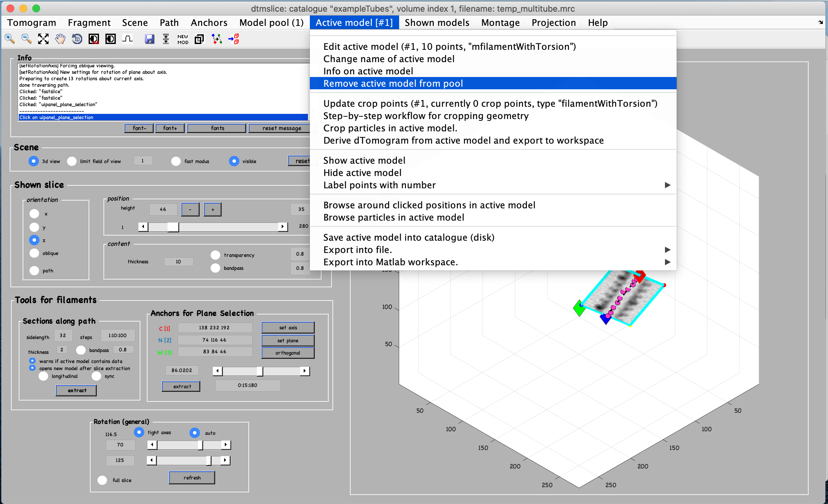
Task: Open the Model pool (1) menu
Action: click(x=271, y=23)
